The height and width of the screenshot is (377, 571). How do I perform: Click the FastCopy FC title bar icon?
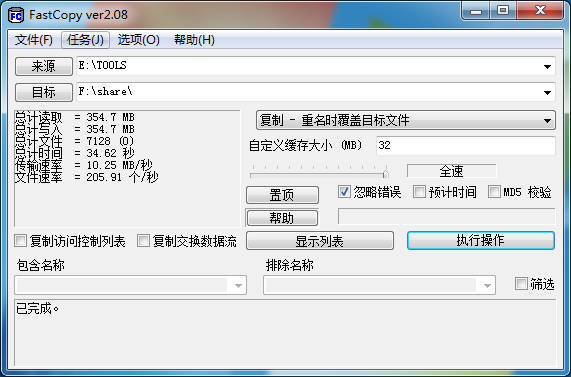click(x=16, y=15)
